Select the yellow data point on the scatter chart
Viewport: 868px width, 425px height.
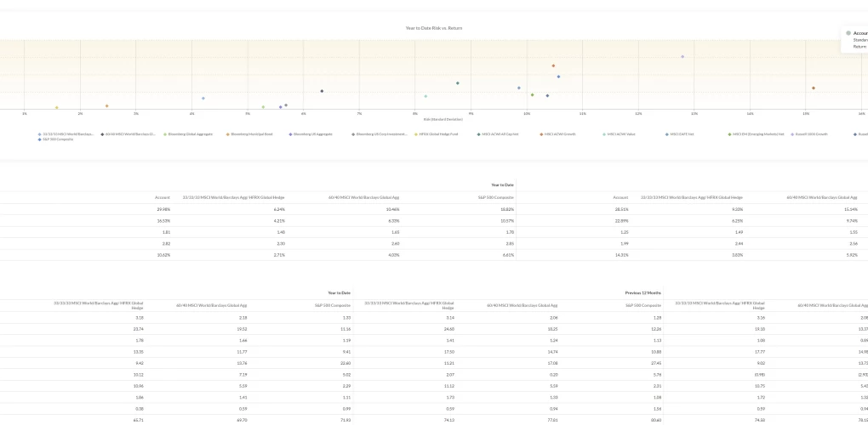tap(56, 108)
